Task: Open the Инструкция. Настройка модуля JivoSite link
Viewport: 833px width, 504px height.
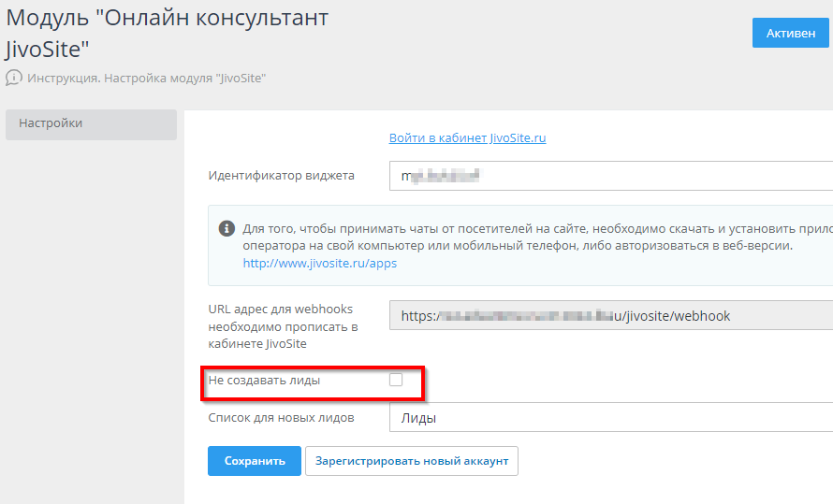Action: point(147,79)
